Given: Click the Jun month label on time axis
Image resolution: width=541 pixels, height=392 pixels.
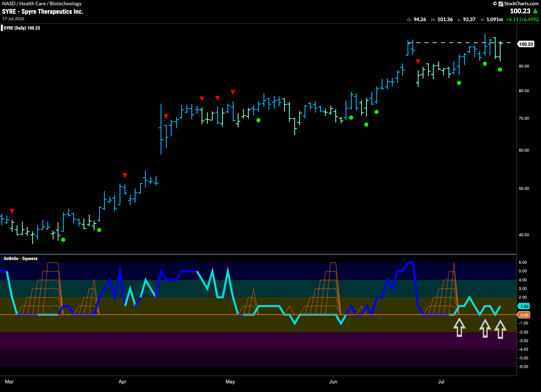Looking at the screenshot, I should click(x=333, y=381).
